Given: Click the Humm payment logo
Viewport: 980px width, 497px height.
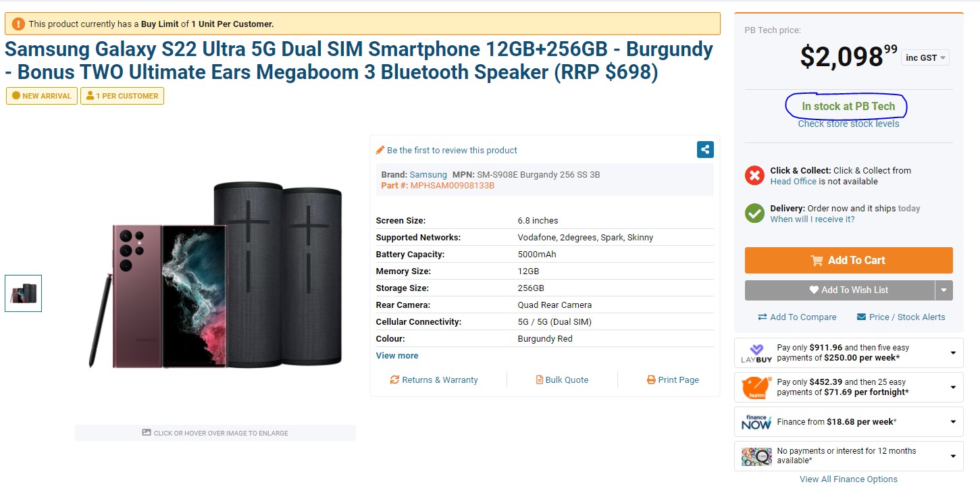Looking at the screenshot, I should (x=756, y=388).
